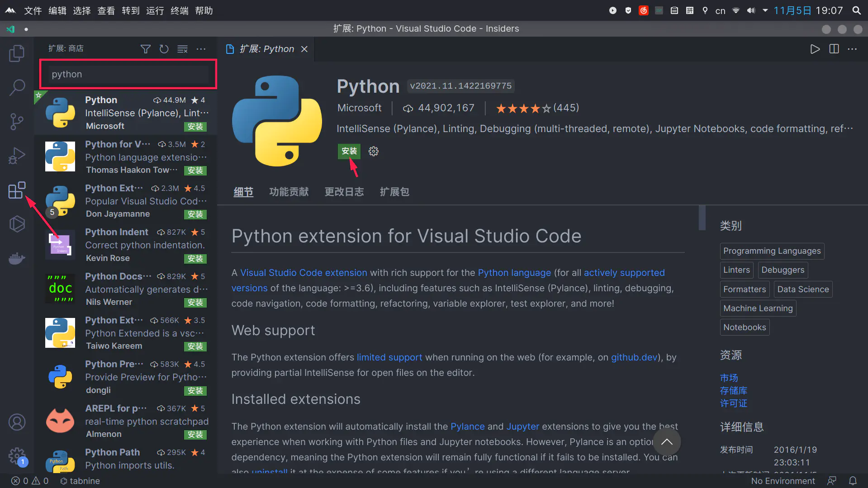Open the Search view in activity bar
Viewport: 868px width, 488px height.
point(17,87)
